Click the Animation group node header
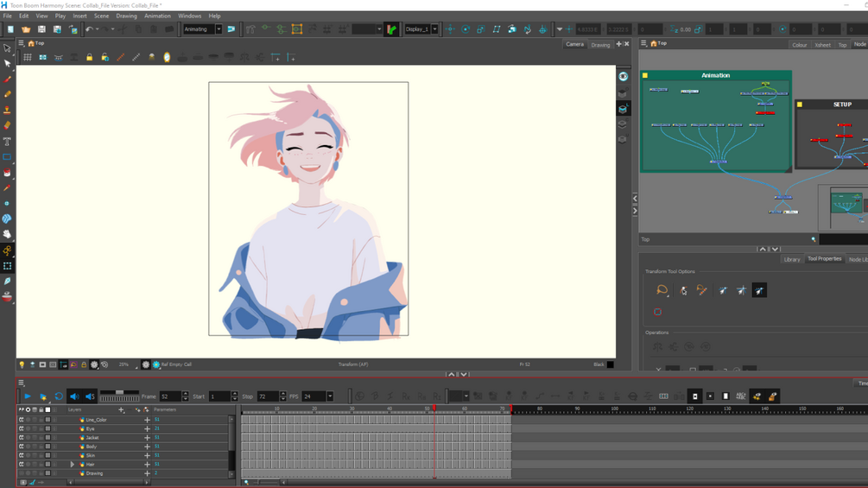Viewport: 868px width, 488px height. [x=716, y=75]
